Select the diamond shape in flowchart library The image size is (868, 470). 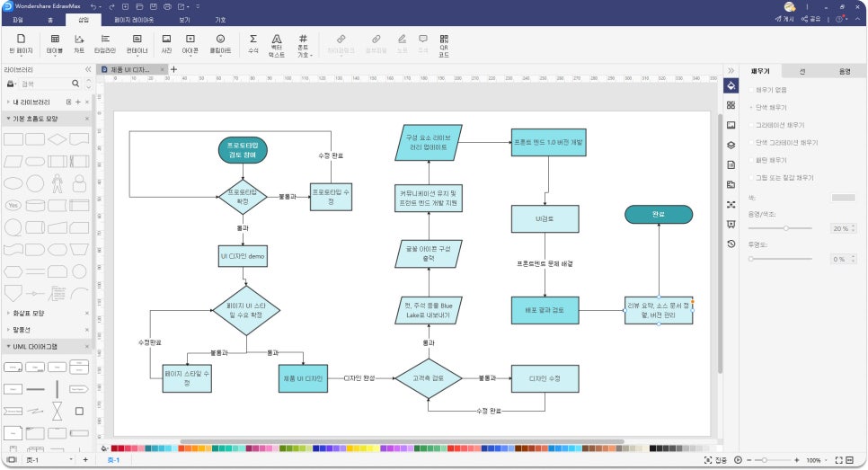point(57,139)
